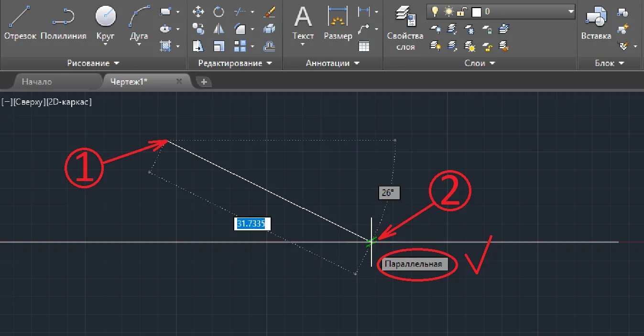This screenshot has width=644, height=336.
Task: Expand the Круг circle options arrow
Action: [x=106, y=44]
